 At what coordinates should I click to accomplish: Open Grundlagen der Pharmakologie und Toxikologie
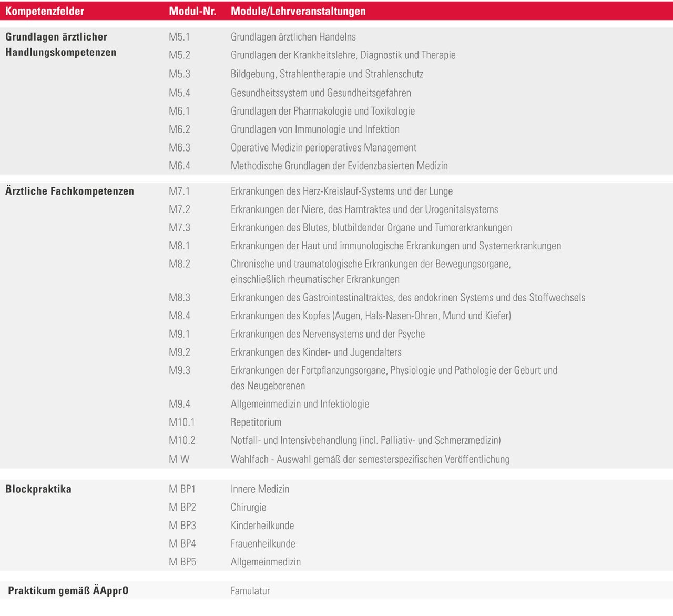322,111
